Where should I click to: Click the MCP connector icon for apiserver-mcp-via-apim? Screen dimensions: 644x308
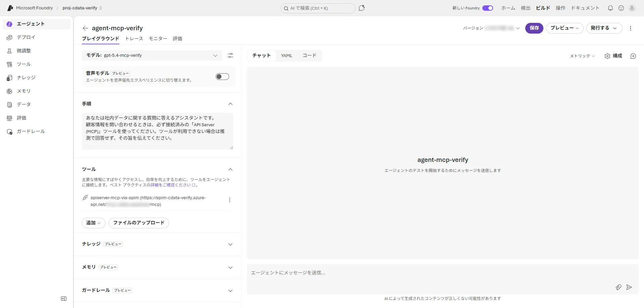(x=85, y=197)
